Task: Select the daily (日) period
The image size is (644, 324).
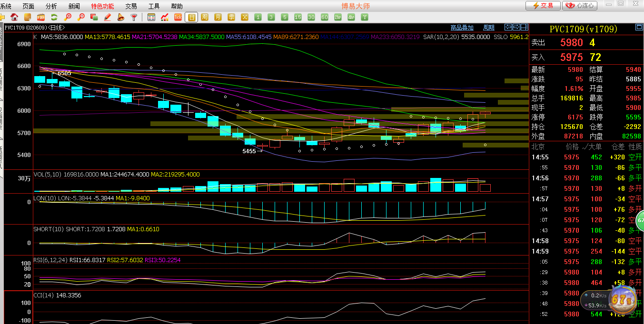Action: point(191,17)
